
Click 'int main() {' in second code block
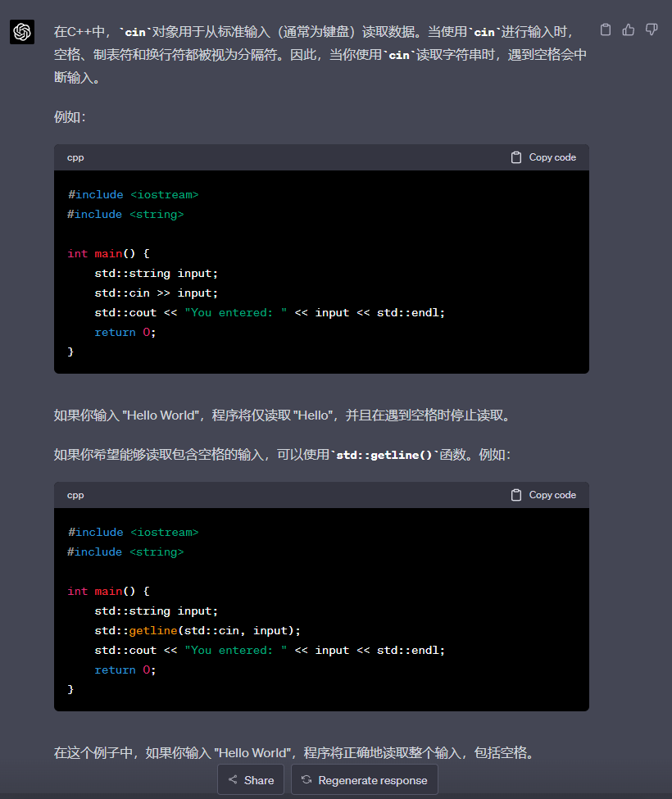(x=108, y=591)
